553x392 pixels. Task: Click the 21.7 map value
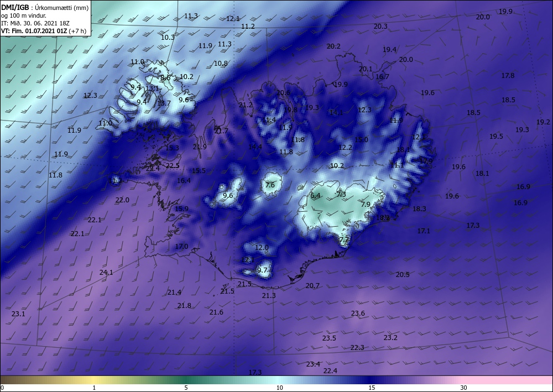222,131
